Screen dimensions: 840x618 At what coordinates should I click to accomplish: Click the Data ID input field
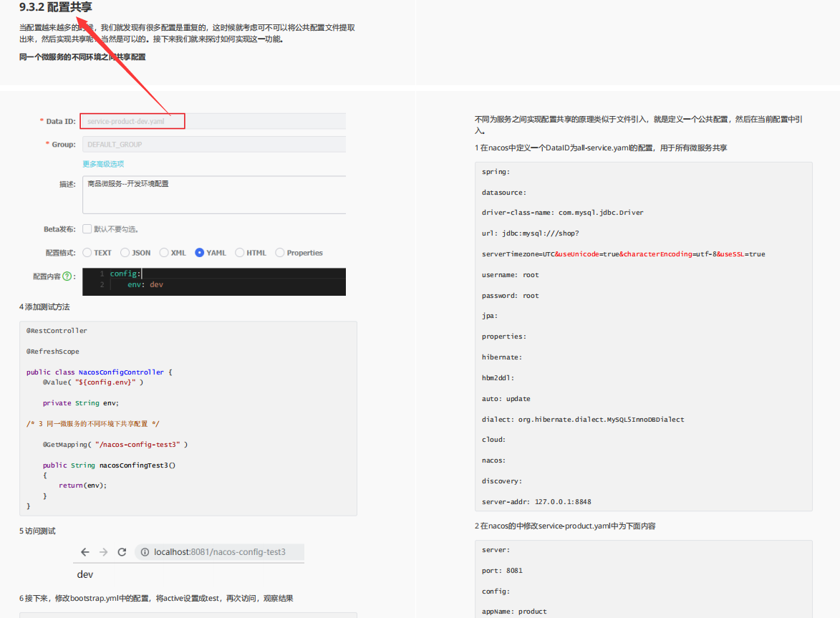[213, 121]
